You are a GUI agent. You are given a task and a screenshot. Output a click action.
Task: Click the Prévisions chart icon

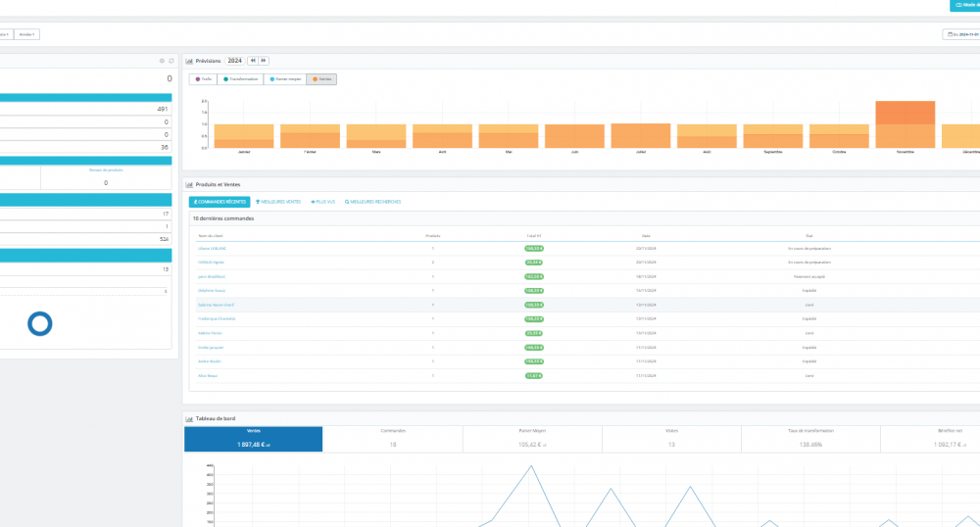pos(188,61)
